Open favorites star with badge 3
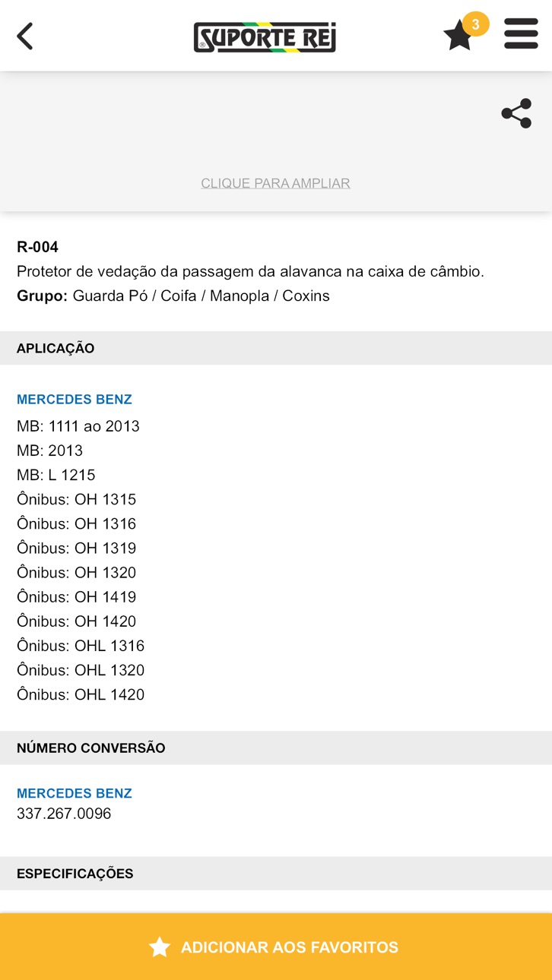The height and width of the screenshot is (980, 552). [458, 36]
